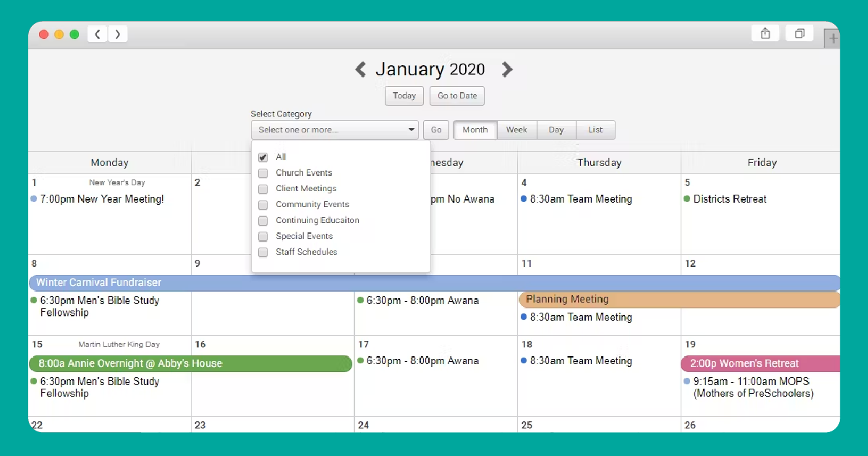Check the Client Meetings checkbox
868x456 pixels.
263,189
